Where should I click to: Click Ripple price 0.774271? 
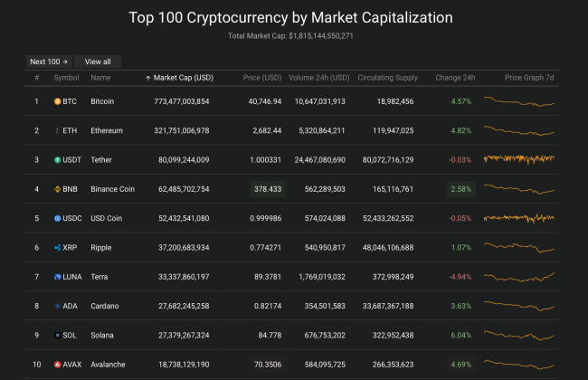pos(265,248)
